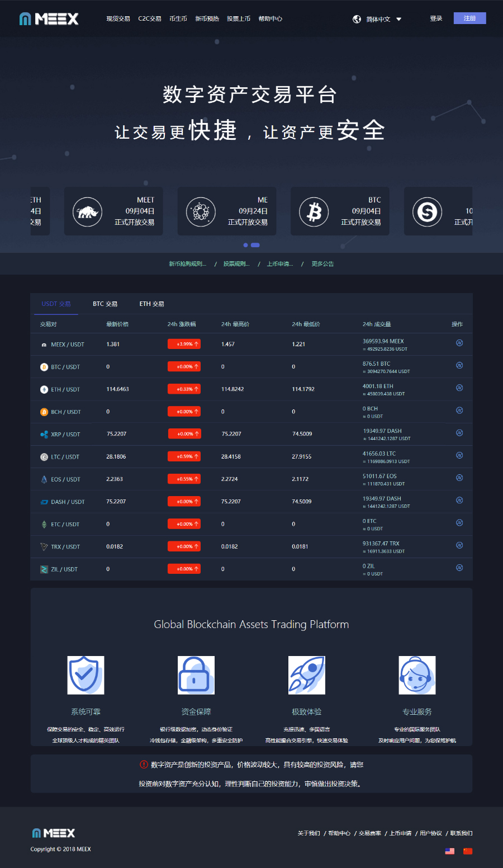Open 帮助中心 in top navigation
Image resolution: width=503 pixels, height=868 pixels.
(270, 18)
